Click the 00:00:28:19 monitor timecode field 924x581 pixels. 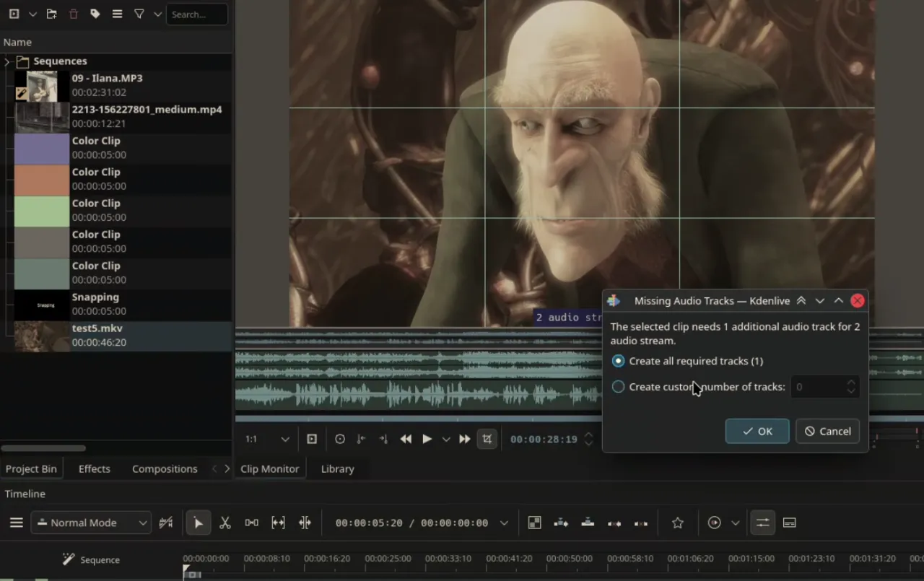pyautogui.click(x=544, y=439)
